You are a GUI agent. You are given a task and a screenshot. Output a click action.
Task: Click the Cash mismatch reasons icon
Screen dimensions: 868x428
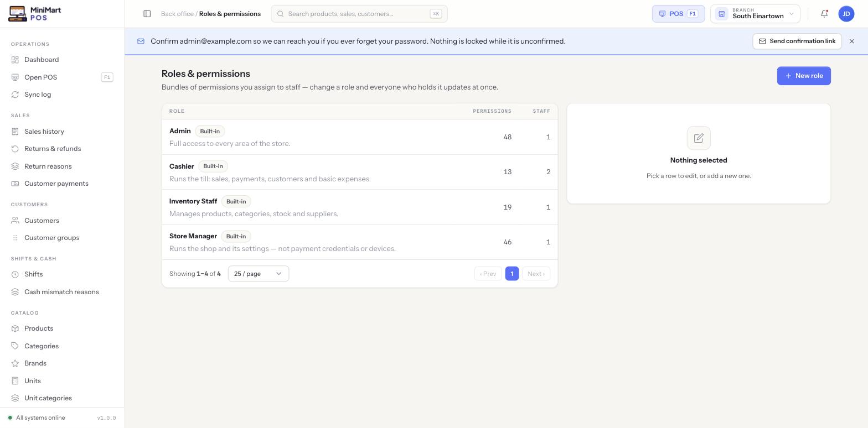click(x=15, y=292)
